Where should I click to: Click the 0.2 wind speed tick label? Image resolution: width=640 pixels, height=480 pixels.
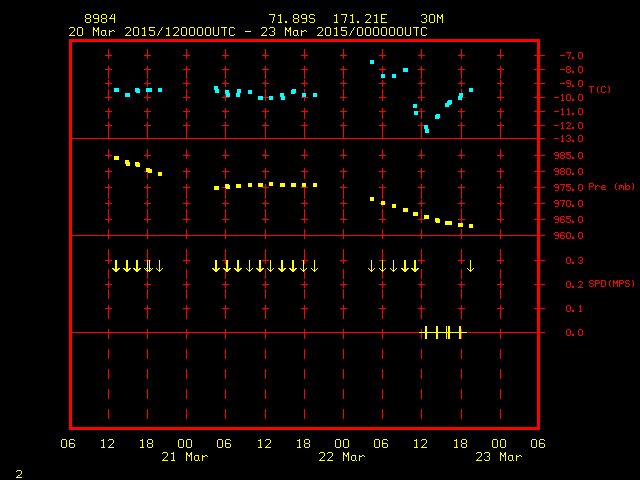[x=574, y=284]
